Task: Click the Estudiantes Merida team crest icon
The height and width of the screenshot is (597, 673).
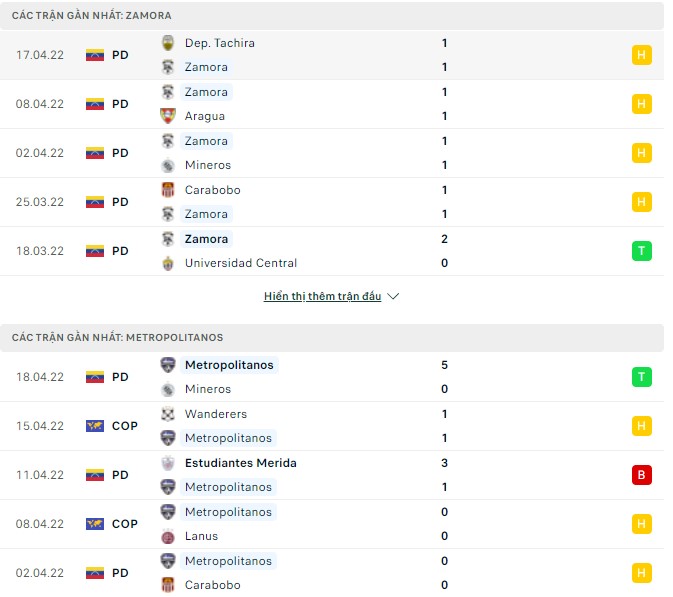Action: click(168, 463)
